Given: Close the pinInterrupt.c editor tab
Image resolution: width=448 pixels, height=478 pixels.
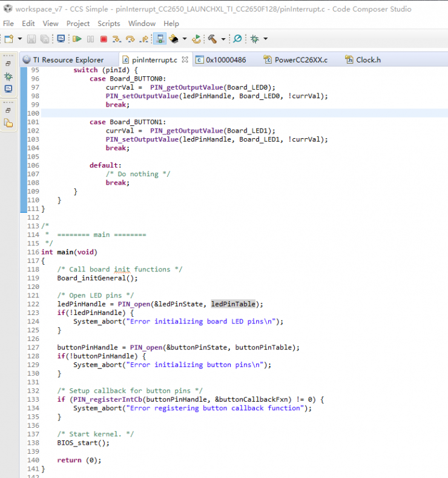Looking at the screenshot, I should click(x=185, y=59).
